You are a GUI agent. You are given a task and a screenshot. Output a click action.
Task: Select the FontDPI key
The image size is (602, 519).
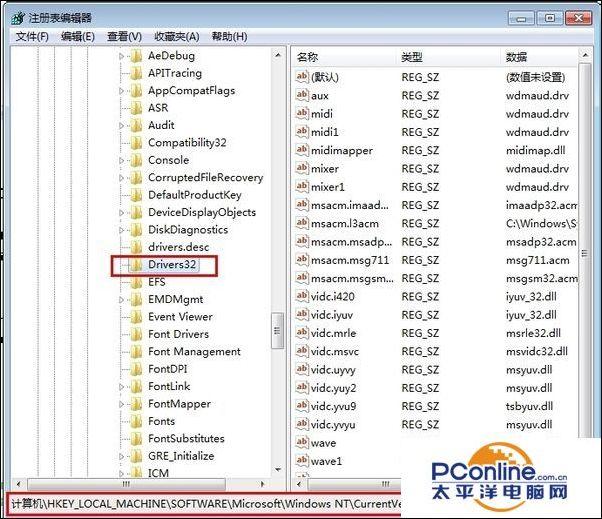point(167,369)
